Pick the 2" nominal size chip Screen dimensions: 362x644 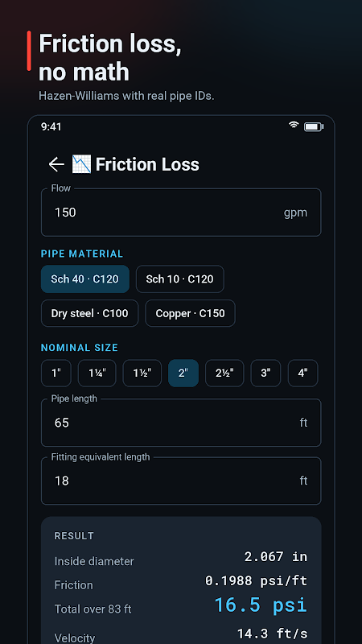point(183,373)
